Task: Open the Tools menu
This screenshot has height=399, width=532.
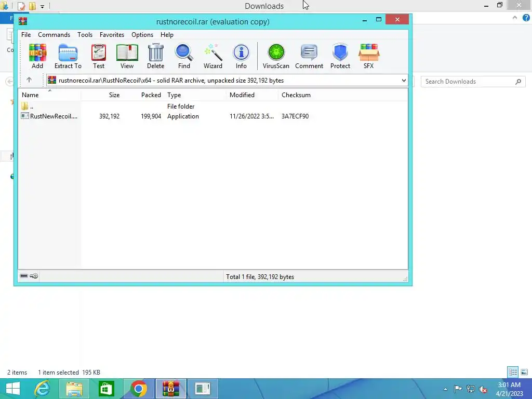Action: coord(85,35)
